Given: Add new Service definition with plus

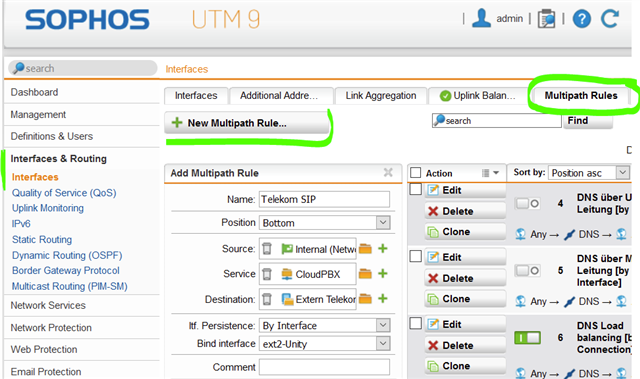Looking at the screenshot, I should click(x=383, y=273).
